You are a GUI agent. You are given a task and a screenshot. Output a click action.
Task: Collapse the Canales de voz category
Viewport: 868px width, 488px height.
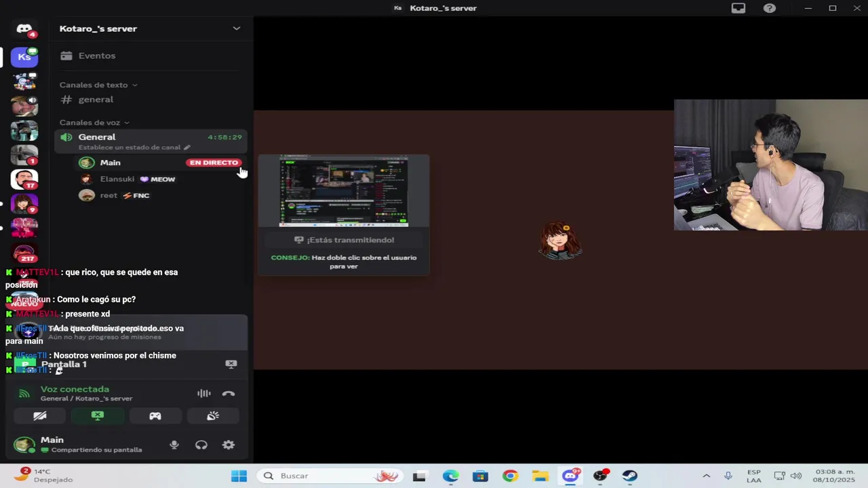click(94, 123)
